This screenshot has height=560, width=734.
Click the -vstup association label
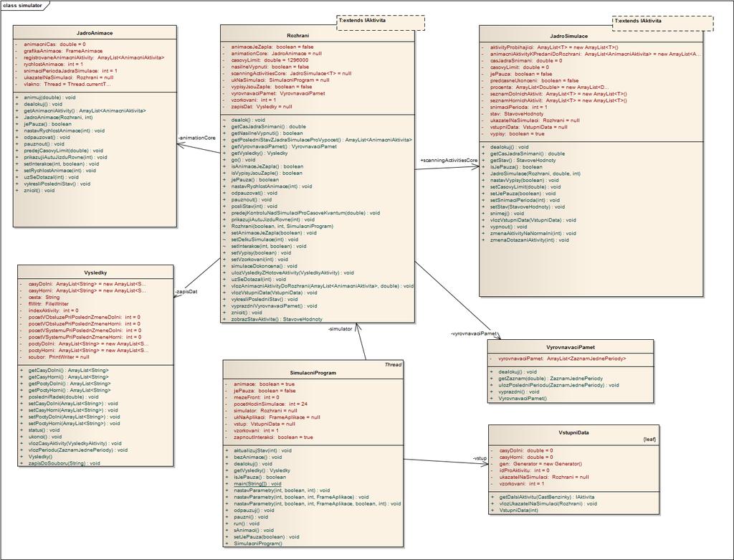point(480,458)
